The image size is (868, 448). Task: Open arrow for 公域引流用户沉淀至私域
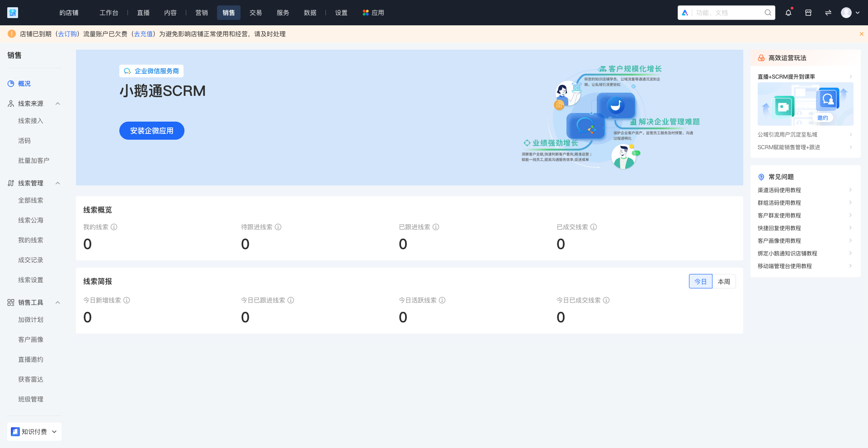tap(850, 134)
